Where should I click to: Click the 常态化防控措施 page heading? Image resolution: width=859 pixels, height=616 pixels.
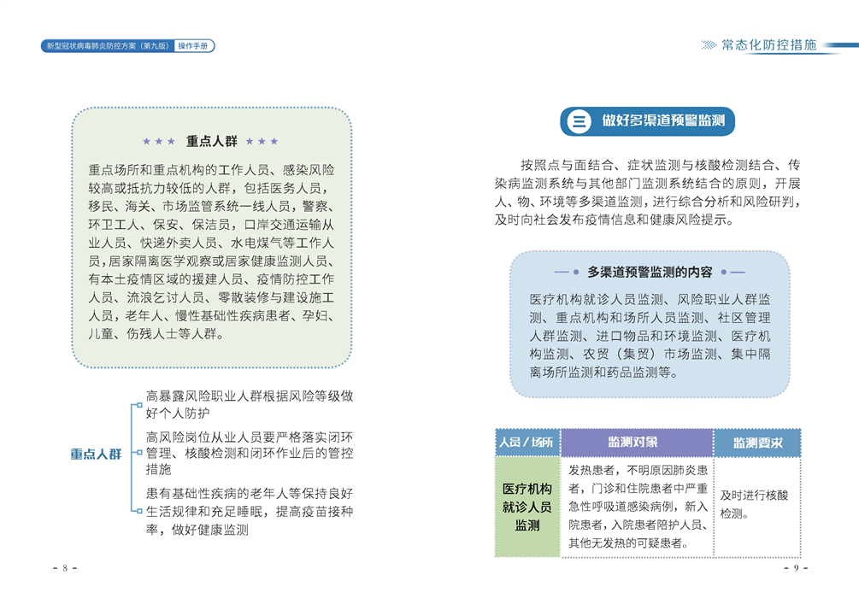point(768,45)
